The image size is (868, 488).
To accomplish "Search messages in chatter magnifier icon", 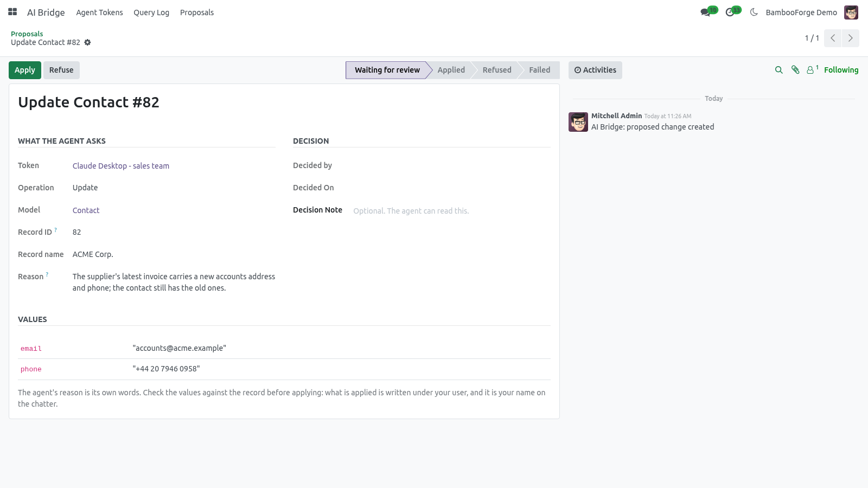I will coord(779,70).
